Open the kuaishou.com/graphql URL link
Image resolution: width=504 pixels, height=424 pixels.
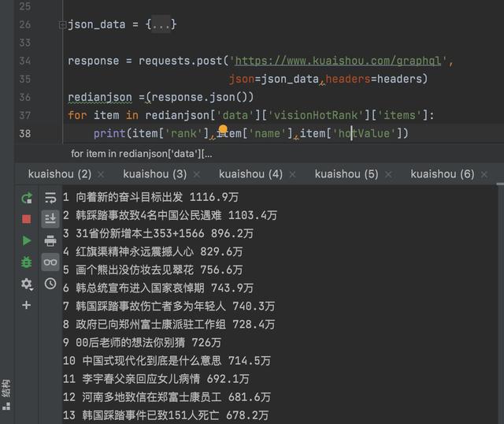(341, 61)
